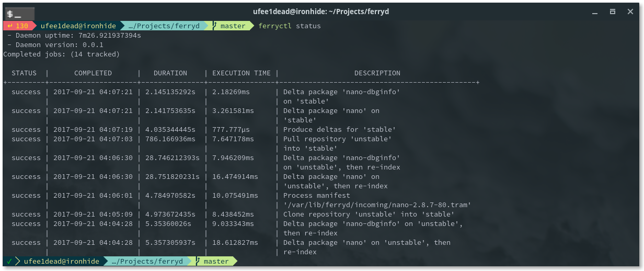The image size is (644, 271).
Task: Click completed time 2017-09-21 04:07:03
Action: (x=93, y=139)
